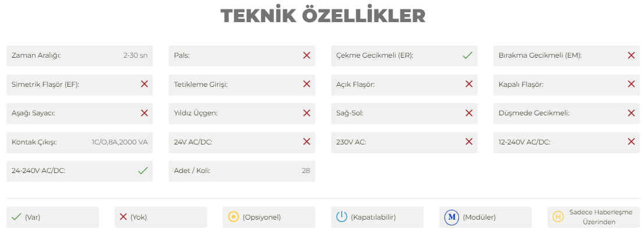
Task: Click the Tetikleme Girişi label
Action: [201, 84]
